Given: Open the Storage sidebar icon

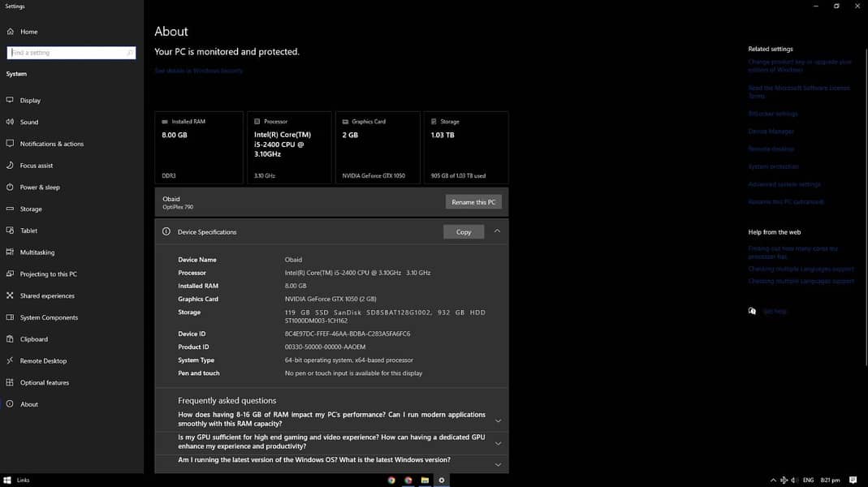Looking at the screenshot, I should (10, 209).
